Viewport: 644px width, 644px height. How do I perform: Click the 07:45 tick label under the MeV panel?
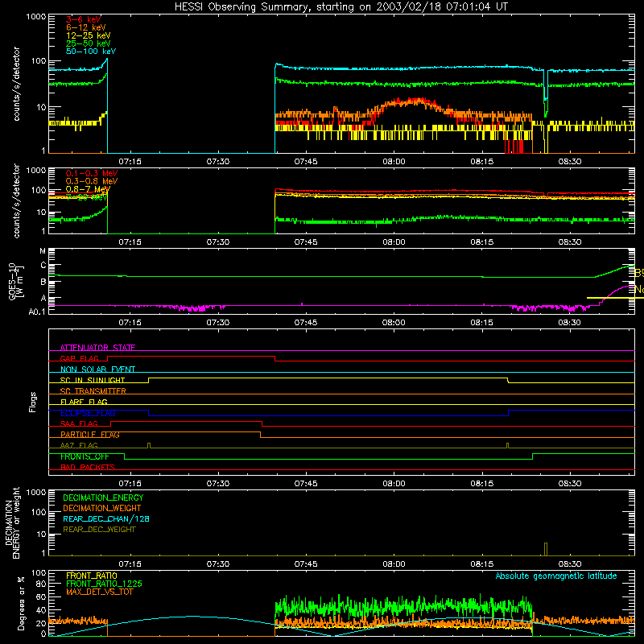click(x=306, y=242)
